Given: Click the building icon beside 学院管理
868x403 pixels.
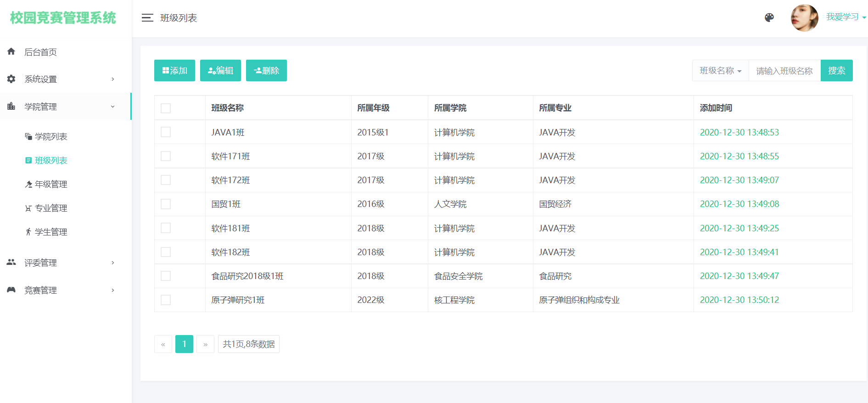Looking at the screenshot, I should (11, 106).
